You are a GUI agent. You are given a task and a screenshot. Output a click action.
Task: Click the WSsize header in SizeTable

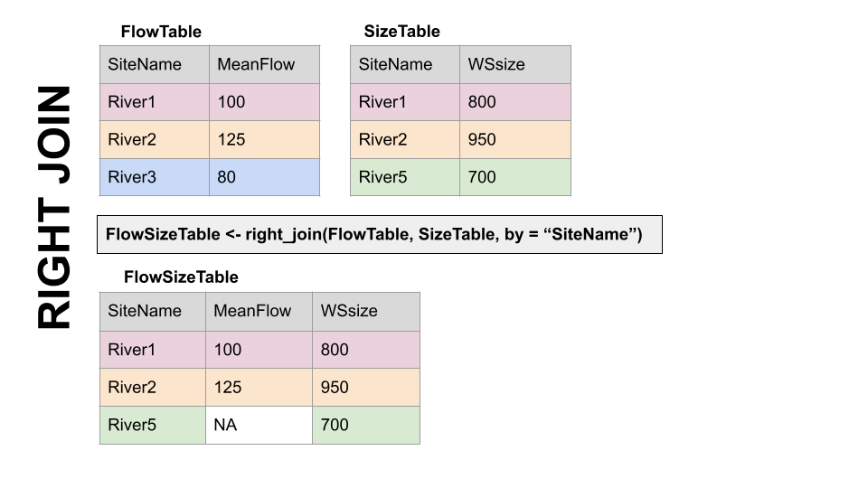(515, 65)
